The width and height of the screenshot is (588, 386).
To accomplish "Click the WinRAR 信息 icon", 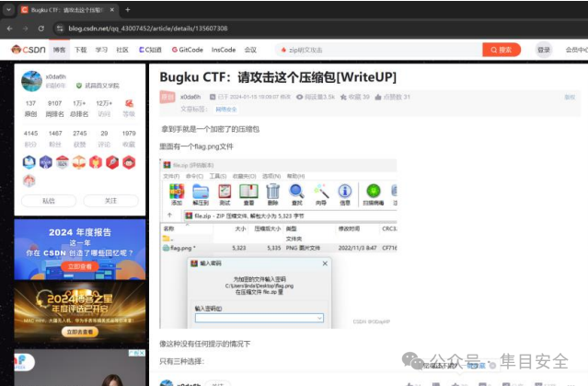I will [x=345, y=194].
